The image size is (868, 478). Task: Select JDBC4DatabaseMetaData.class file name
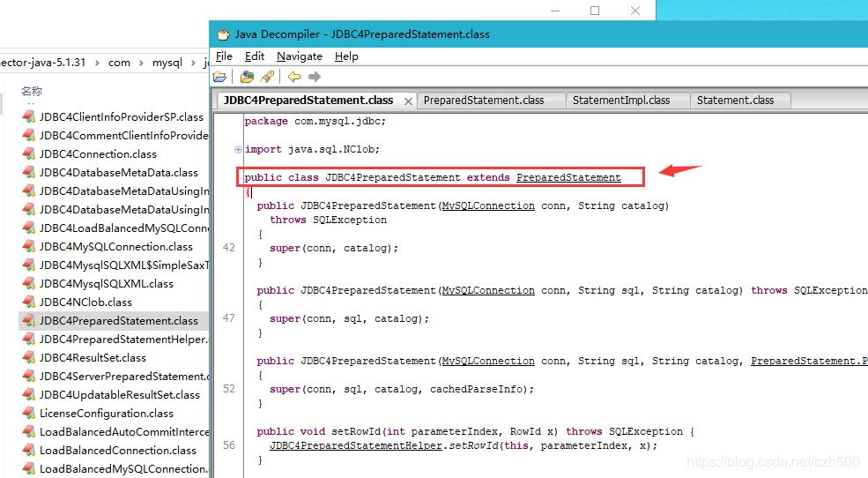[118, 172]
